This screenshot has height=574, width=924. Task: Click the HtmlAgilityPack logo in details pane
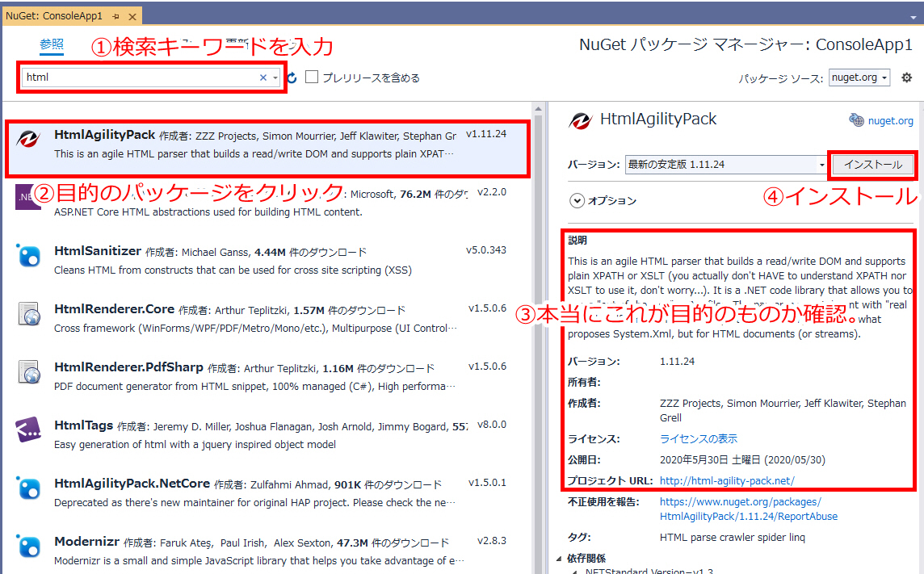point(580,120)
